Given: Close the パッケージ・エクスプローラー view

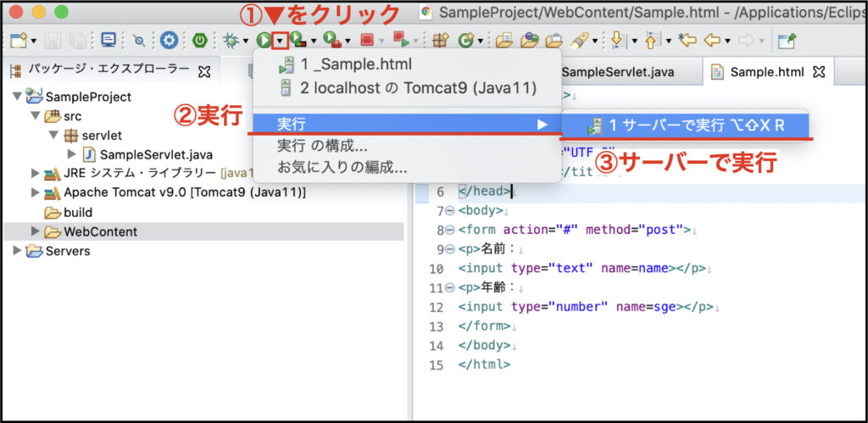Looking at the screenshot, I should (203, 71).
